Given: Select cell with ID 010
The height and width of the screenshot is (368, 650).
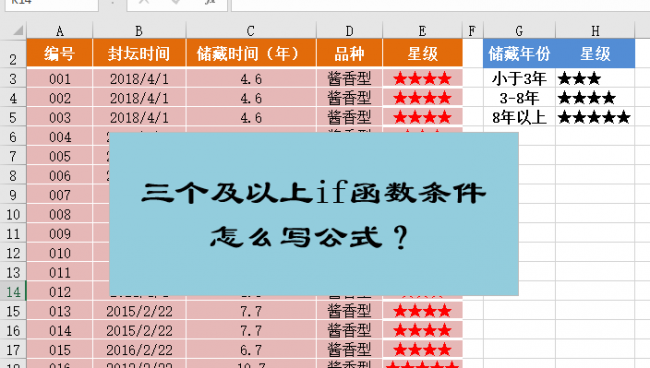Looking at the screenshot, I should click(x=60, y=253).
